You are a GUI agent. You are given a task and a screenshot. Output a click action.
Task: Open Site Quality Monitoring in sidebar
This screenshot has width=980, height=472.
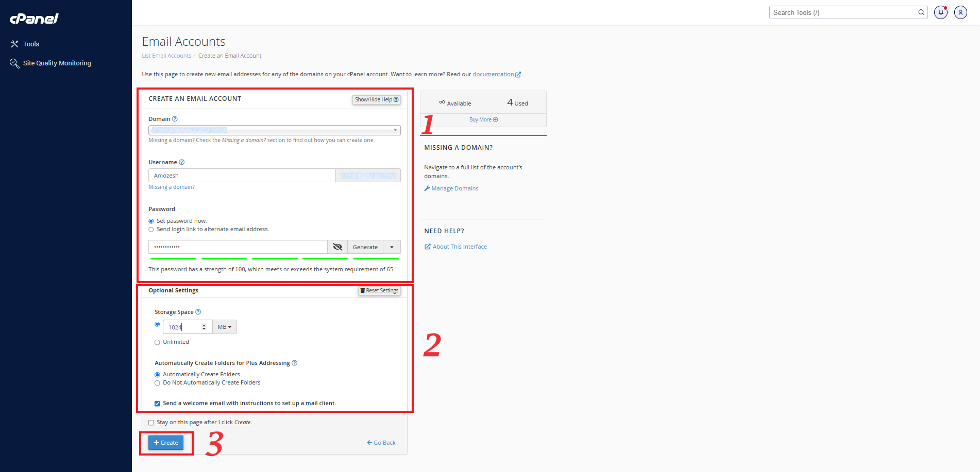[x=57, y=63]
